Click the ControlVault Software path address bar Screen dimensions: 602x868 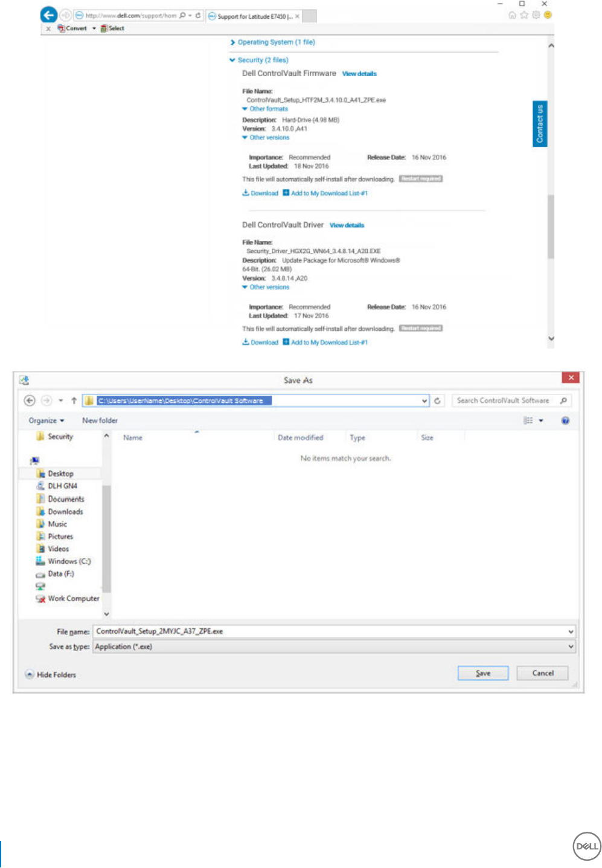[255, 400]
